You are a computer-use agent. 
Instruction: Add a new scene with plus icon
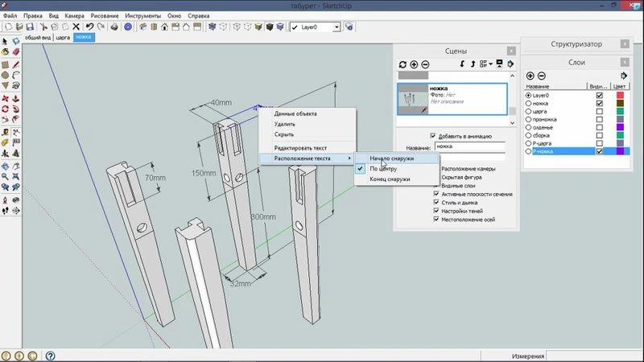point(414,64)
